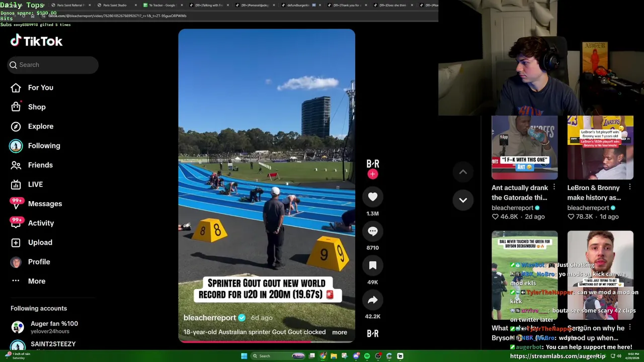Share the video via arrow icon

pos(372,300)
